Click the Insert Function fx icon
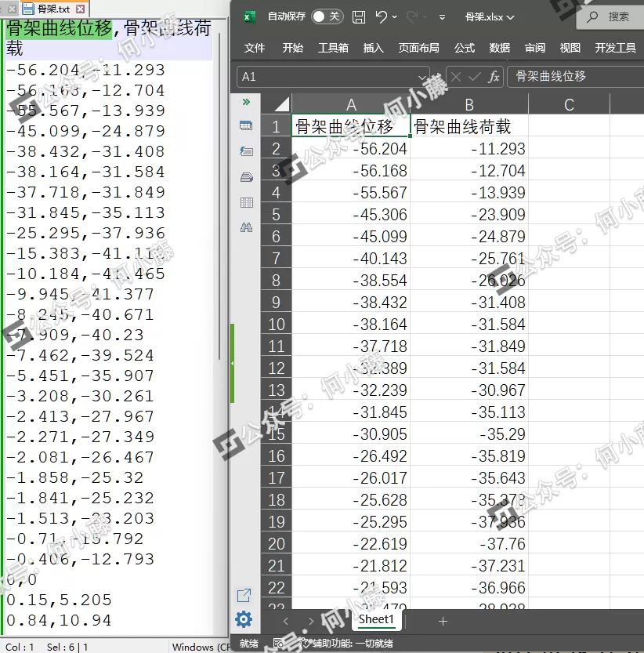 tap(494, 77)
